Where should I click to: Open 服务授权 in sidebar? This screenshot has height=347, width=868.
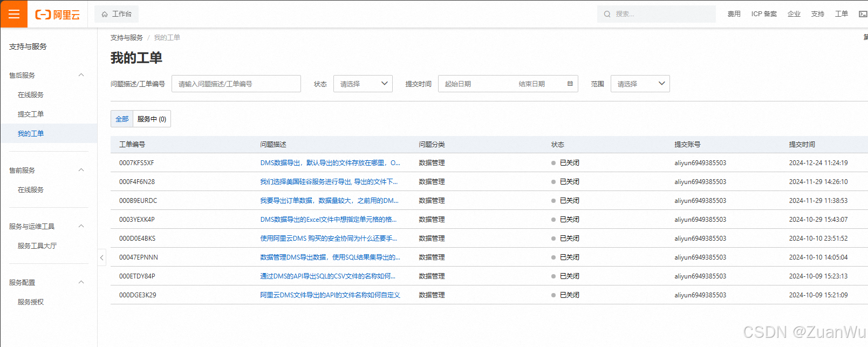click(31, 302)
